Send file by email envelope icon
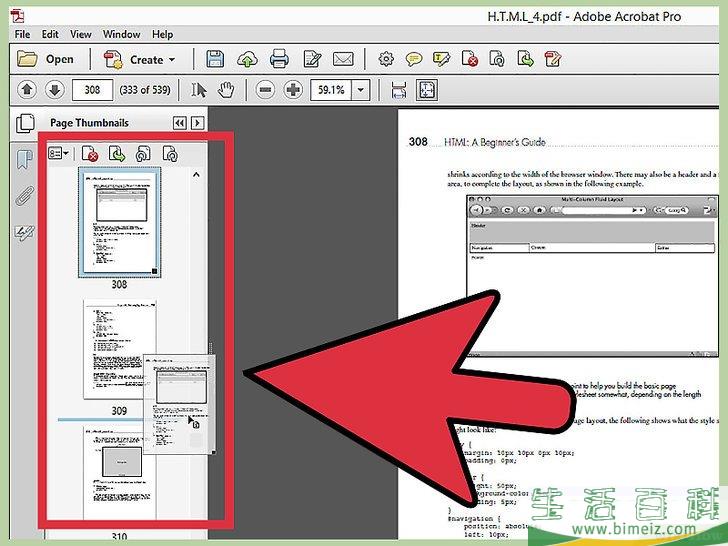The width and height of the screenshot is (728, 546). pos(343,59)
